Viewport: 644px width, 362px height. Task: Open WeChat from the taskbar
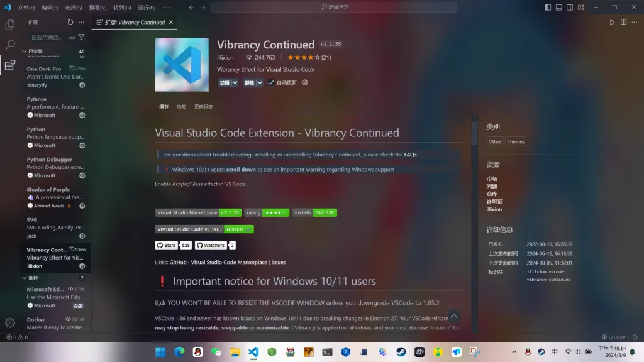(216, 352)
